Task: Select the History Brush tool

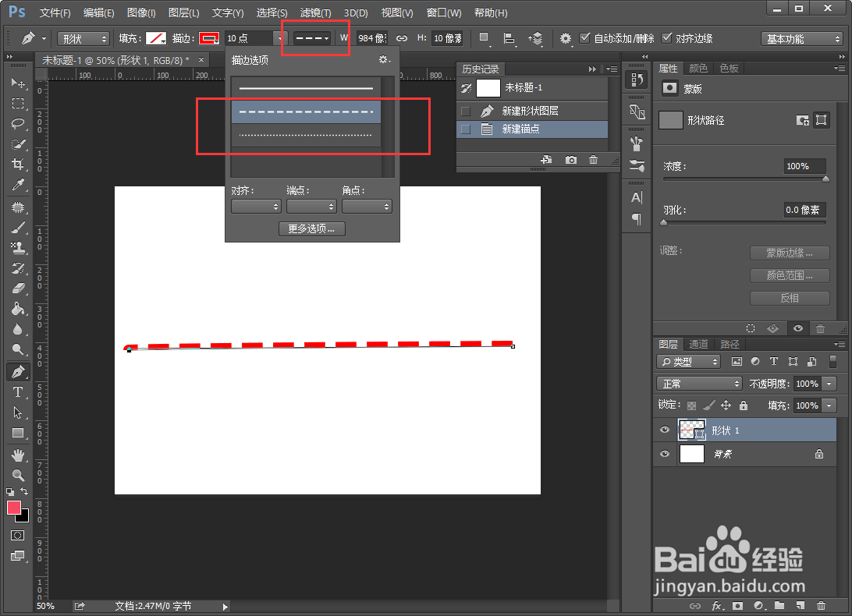Action: (x=18, y=267)
